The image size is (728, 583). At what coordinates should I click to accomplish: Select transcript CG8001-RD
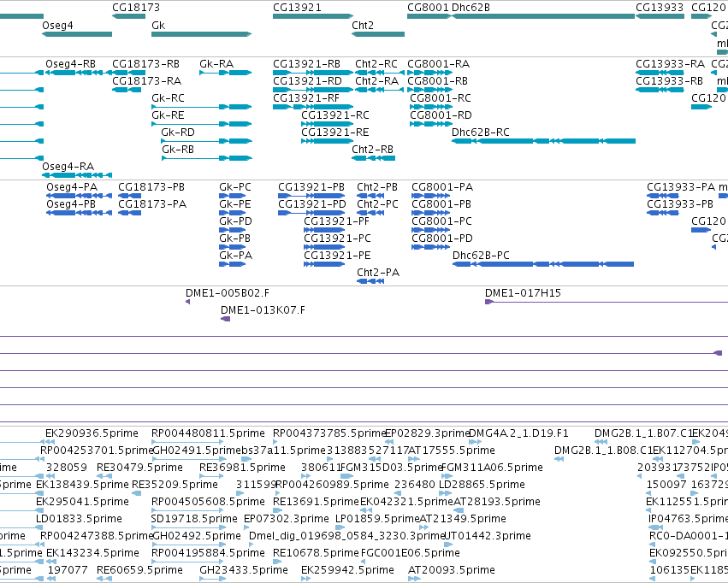click(441, 115)
